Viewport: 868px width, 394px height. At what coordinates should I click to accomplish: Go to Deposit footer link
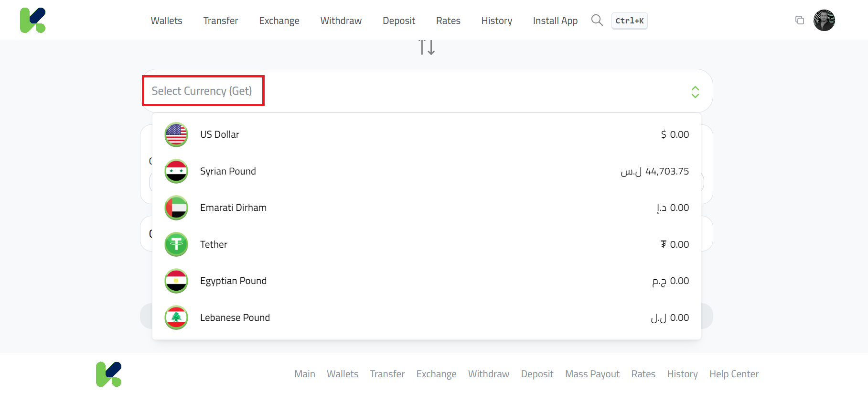537,374
